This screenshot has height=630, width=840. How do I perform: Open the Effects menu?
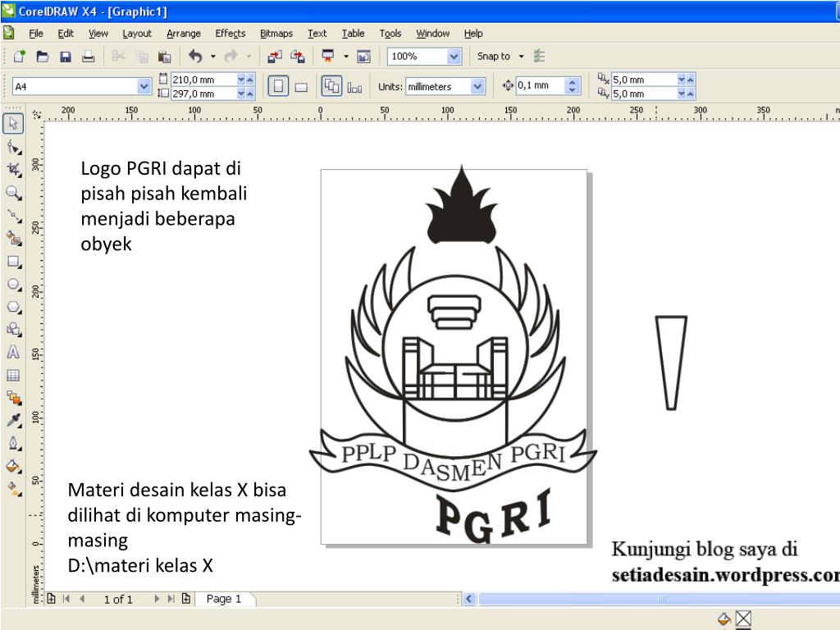click(231, 33)
